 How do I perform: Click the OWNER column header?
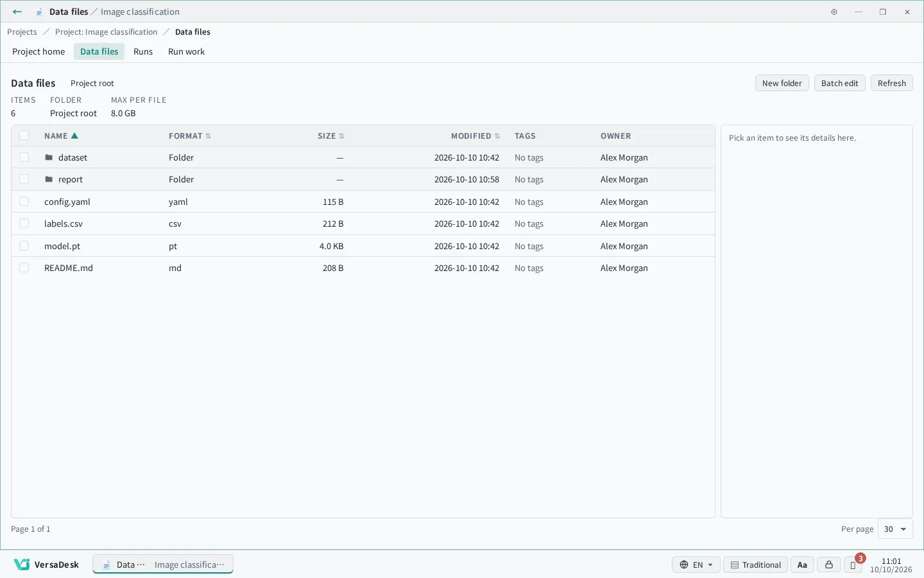click(x=615, y=136)
